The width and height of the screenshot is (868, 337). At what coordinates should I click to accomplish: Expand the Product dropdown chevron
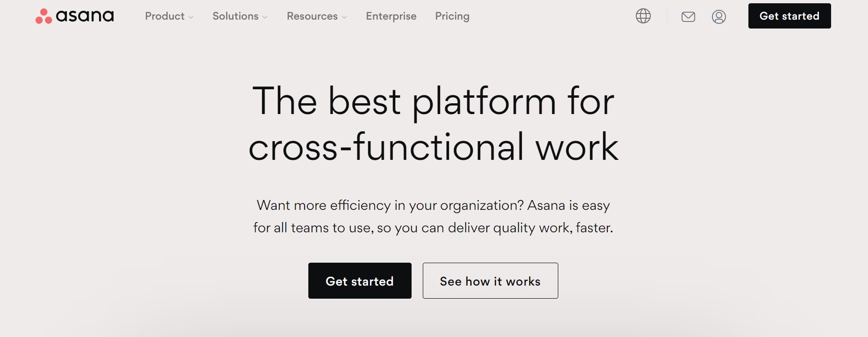pyautogui.click(x=191, y=18)
